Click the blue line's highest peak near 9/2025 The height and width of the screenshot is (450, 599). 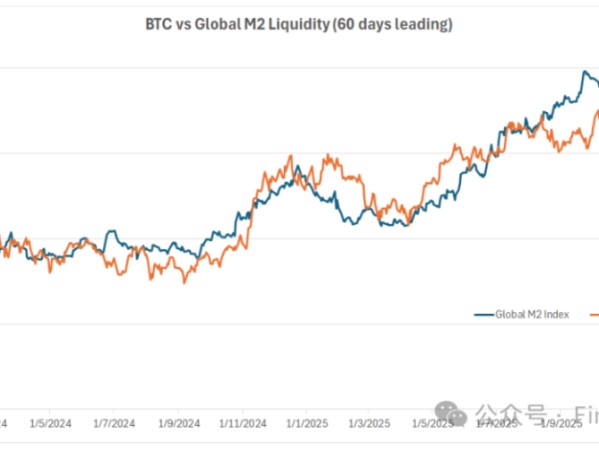coord(584,71)
